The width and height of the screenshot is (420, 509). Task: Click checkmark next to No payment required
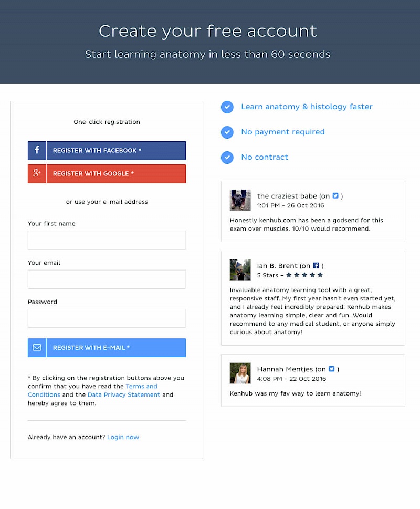pos(227,132)
